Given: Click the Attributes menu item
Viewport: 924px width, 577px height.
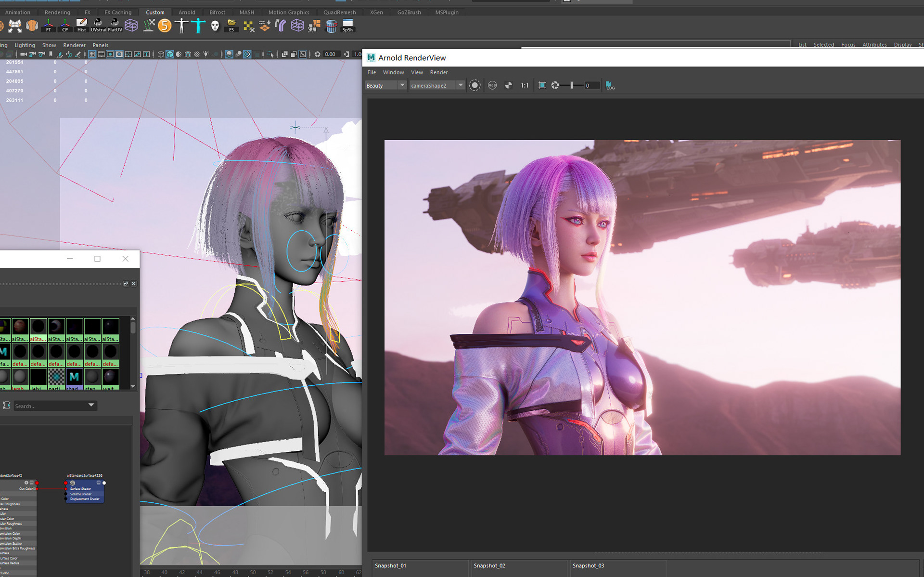Looking at the screenshot, I should click(874, 44).
